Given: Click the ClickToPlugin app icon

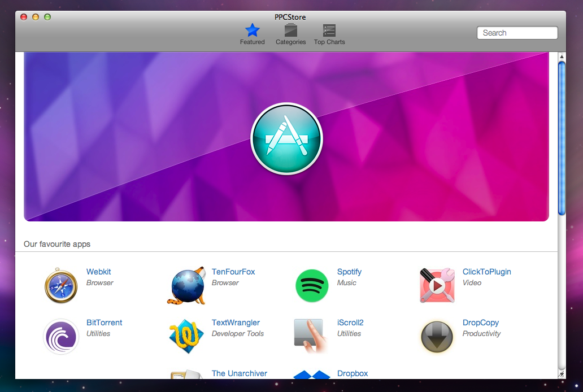Looking at the screenshot, I should point(437,285).
